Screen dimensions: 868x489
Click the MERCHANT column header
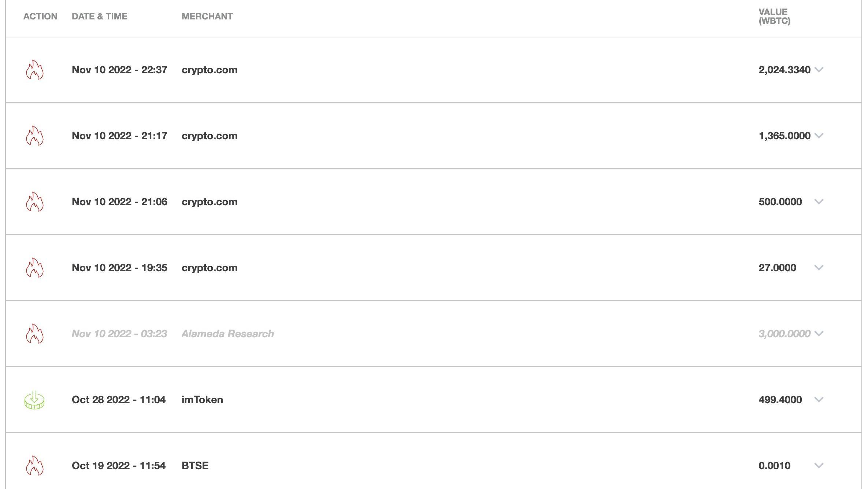207,16
